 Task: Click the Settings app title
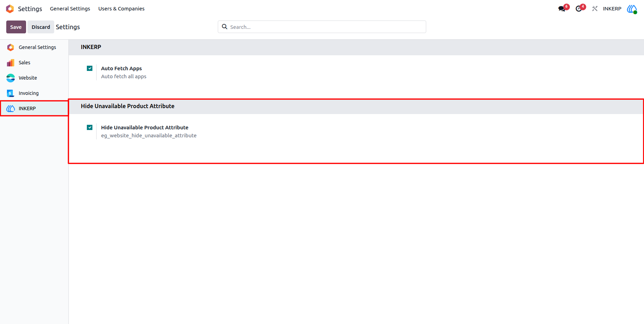(x=30, y=9)
